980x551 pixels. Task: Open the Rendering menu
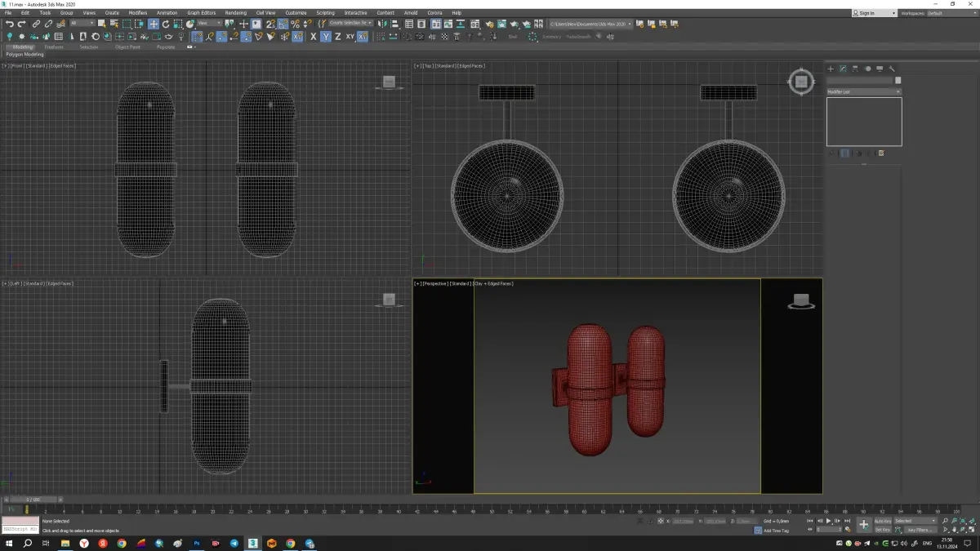tap(235, 13)
